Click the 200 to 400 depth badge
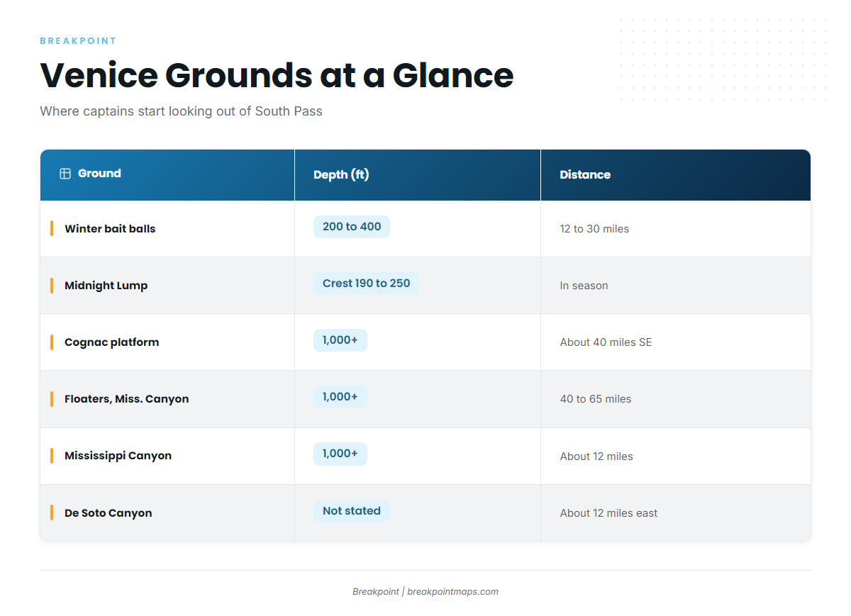Viewport: 851px width, 616px height. 352,227
